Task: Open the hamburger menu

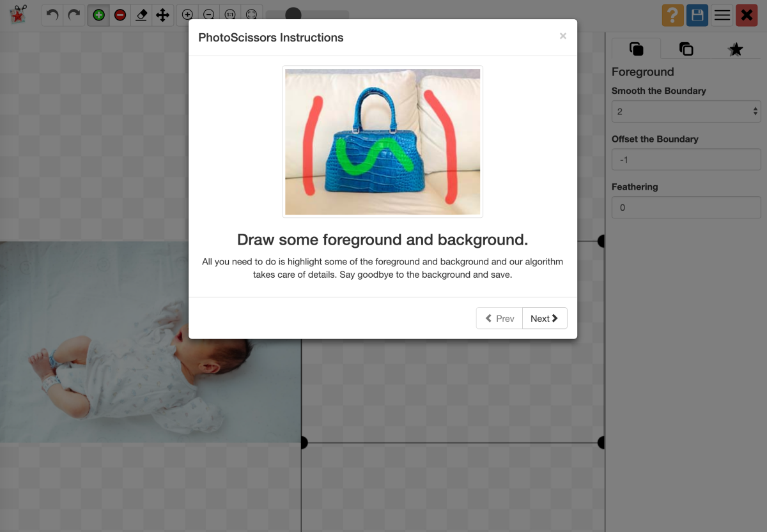Action: pyautogui.click(x=722, y=15)
